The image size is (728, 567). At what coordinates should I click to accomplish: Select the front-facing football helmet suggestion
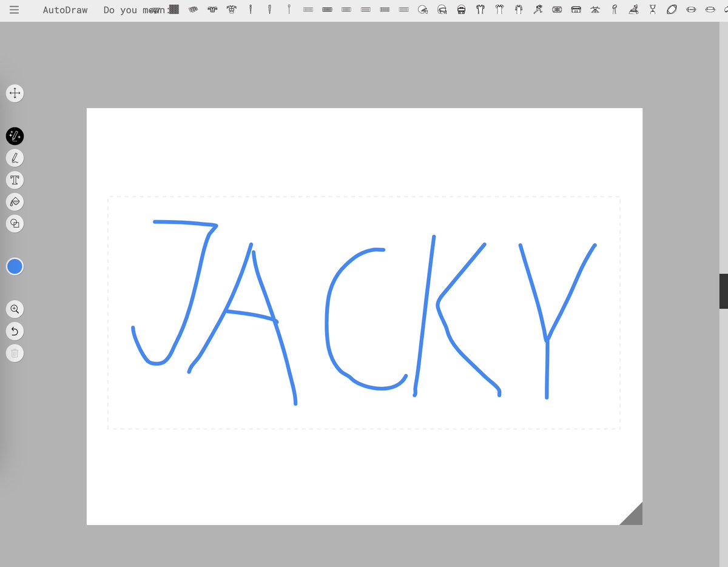click(462, 10)
